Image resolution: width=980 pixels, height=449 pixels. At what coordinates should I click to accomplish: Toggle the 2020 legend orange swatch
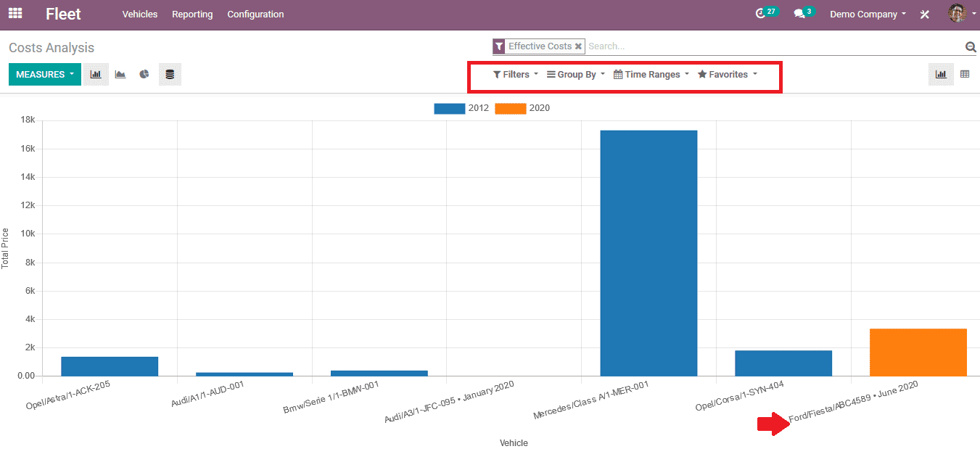tap(511, 109)
